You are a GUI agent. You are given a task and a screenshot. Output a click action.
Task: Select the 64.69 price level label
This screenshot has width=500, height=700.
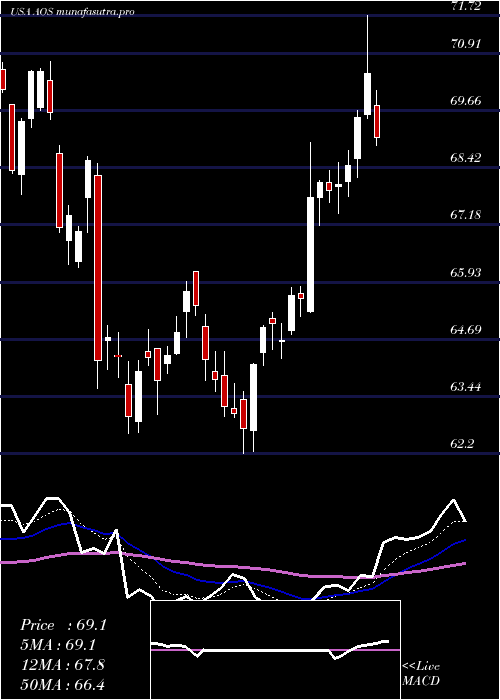466,330
